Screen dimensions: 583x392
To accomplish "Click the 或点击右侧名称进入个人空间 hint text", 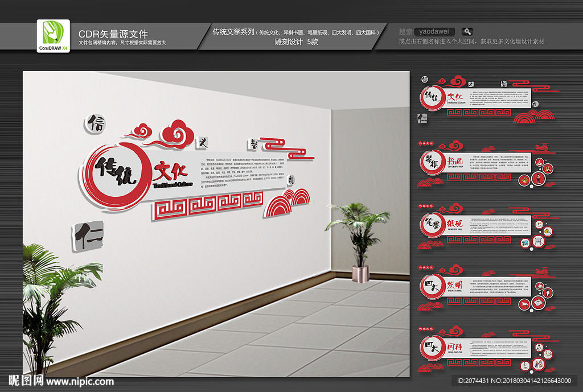I will click(x=471, y=41).
